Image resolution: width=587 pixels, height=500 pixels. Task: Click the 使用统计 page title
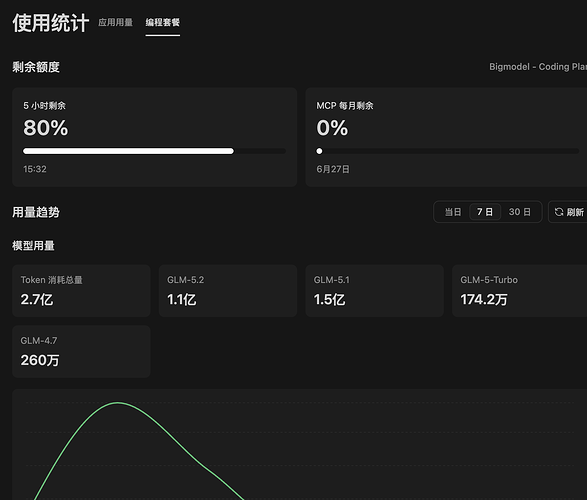pyautogui.click(x=51, y=23)
